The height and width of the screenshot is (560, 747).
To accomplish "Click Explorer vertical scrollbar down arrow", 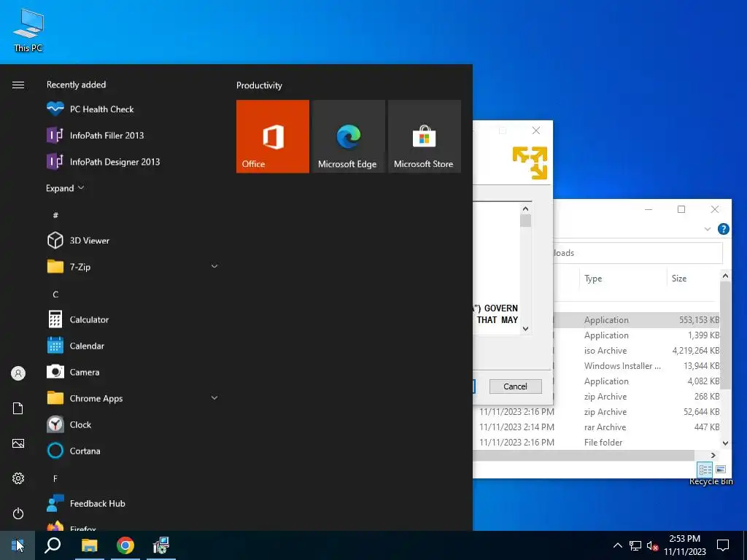I will [725, 443].
